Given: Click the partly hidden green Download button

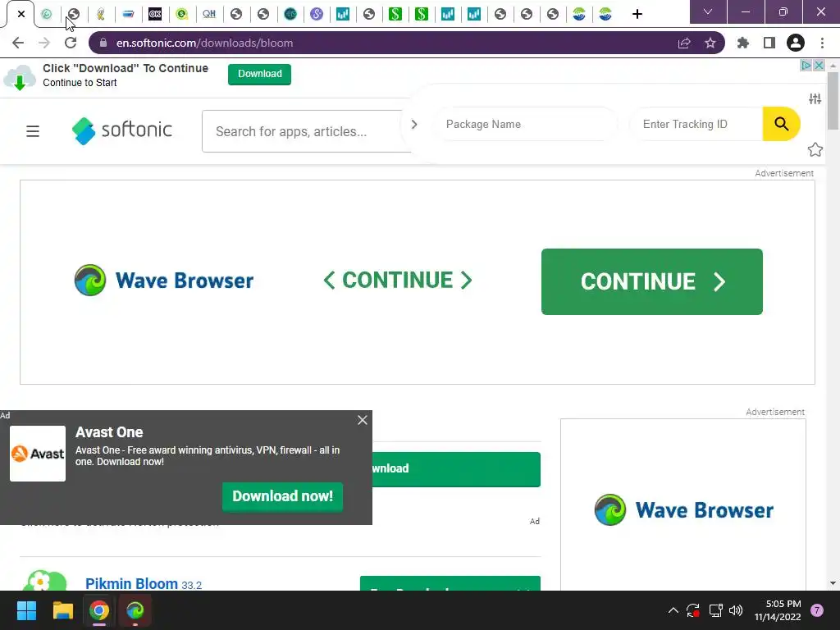Looking at the screenshot, I should 456,469.
